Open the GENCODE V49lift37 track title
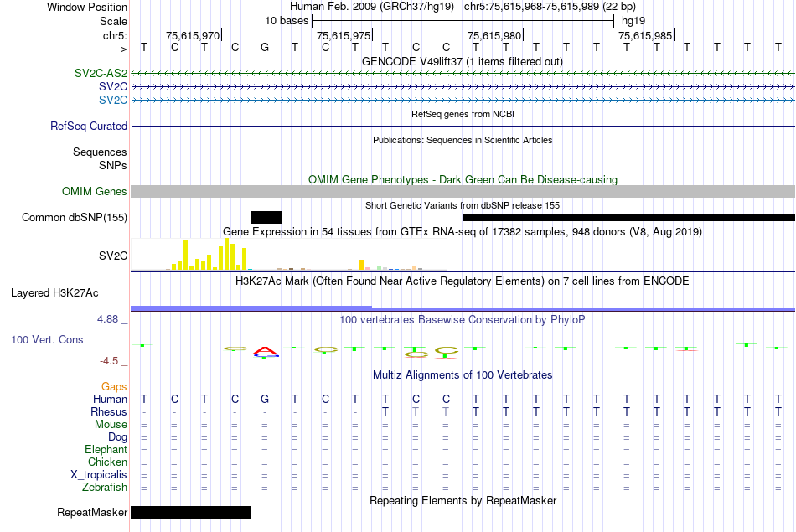The image size is (796, 532). (462, 61)
